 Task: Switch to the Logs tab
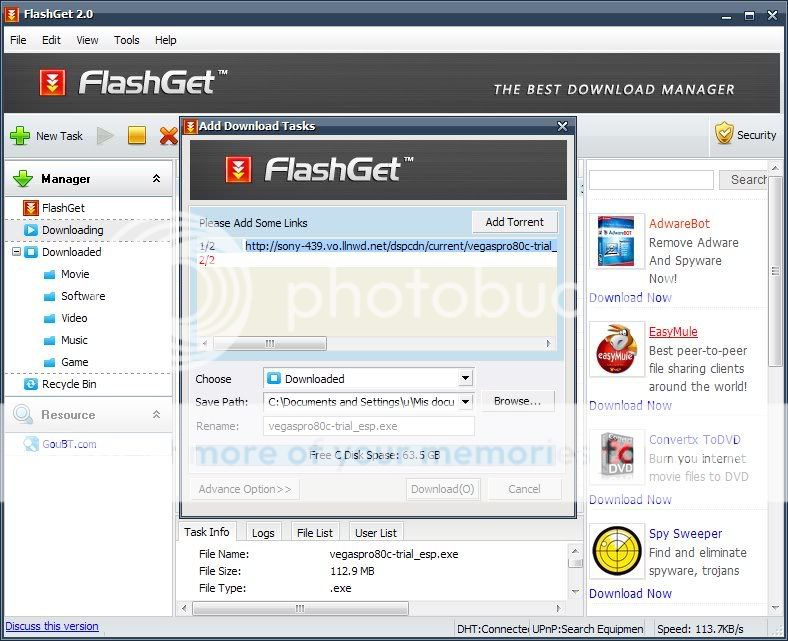coord(263,533)
